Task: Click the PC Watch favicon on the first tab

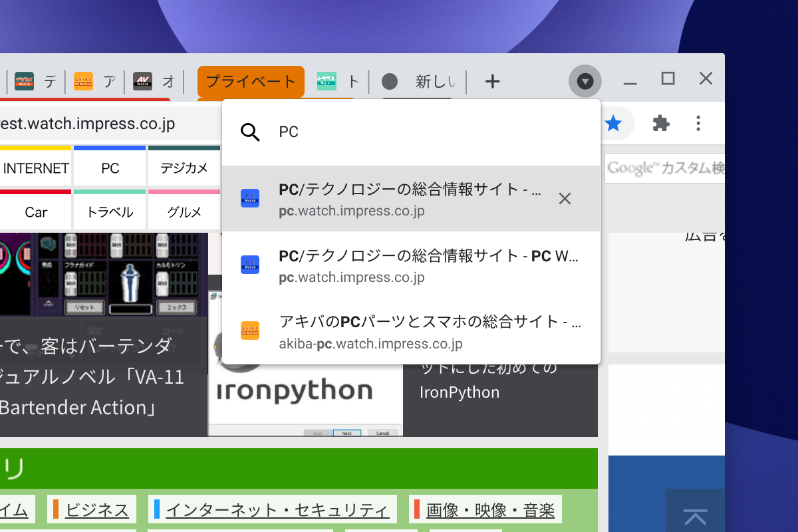Action: point(24,81)
